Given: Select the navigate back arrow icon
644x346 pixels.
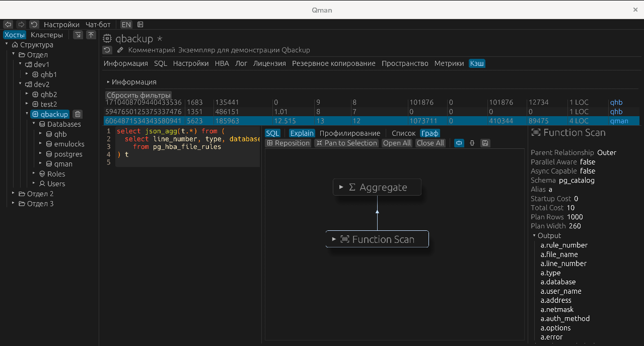Looking at the screenshot, I should (8, 24).
